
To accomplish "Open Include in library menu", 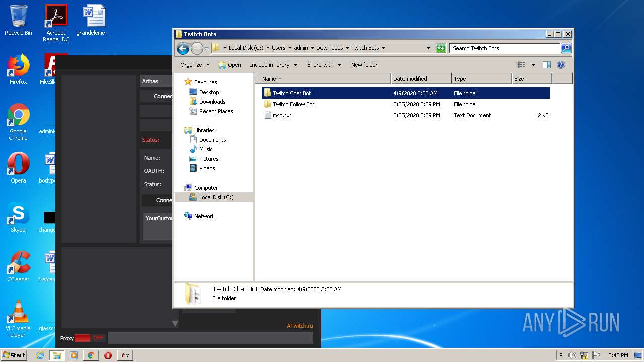I will coord(273,65).
